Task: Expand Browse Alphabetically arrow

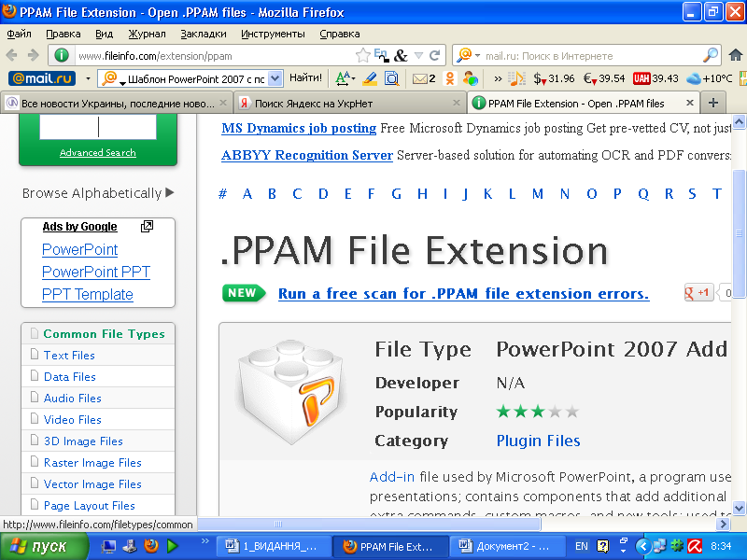Action: tap(170, 192)
